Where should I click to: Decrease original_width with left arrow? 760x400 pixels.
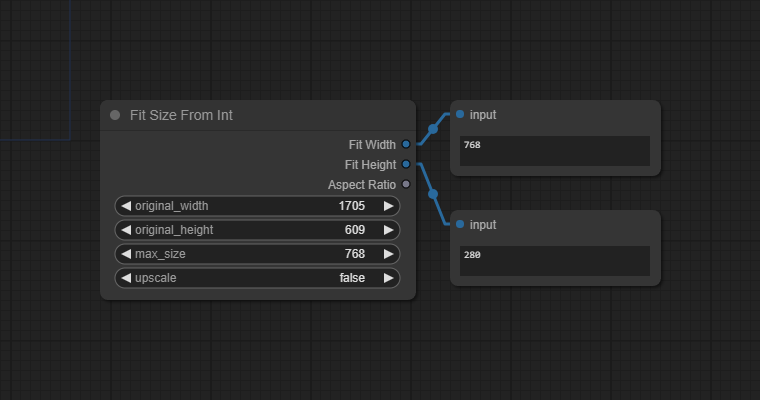(126, 206)
